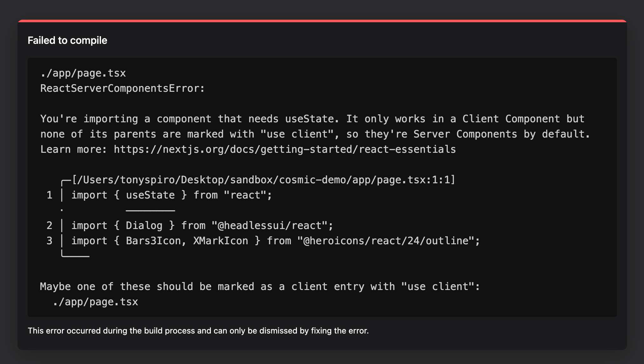The image size is (644, 364).
Task: Click the "import { useState }" code line
Action: 171,195
